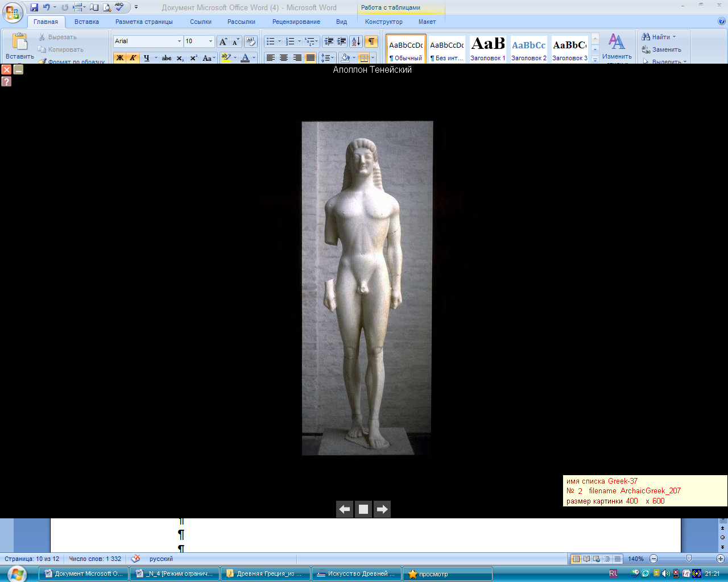
Task: Toggle justify alignment
Action: point(310,58)
